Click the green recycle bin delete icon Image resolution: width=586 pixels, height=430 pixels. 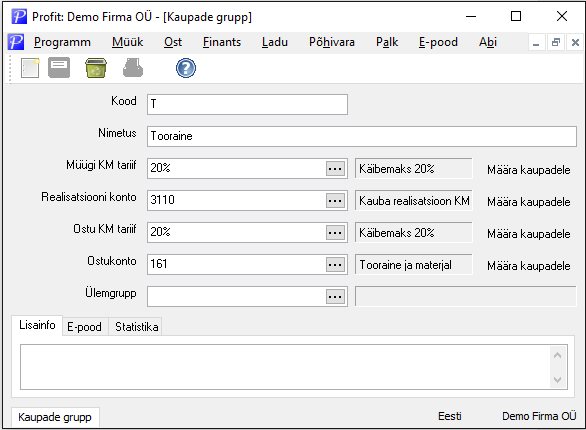pos(96,68)
